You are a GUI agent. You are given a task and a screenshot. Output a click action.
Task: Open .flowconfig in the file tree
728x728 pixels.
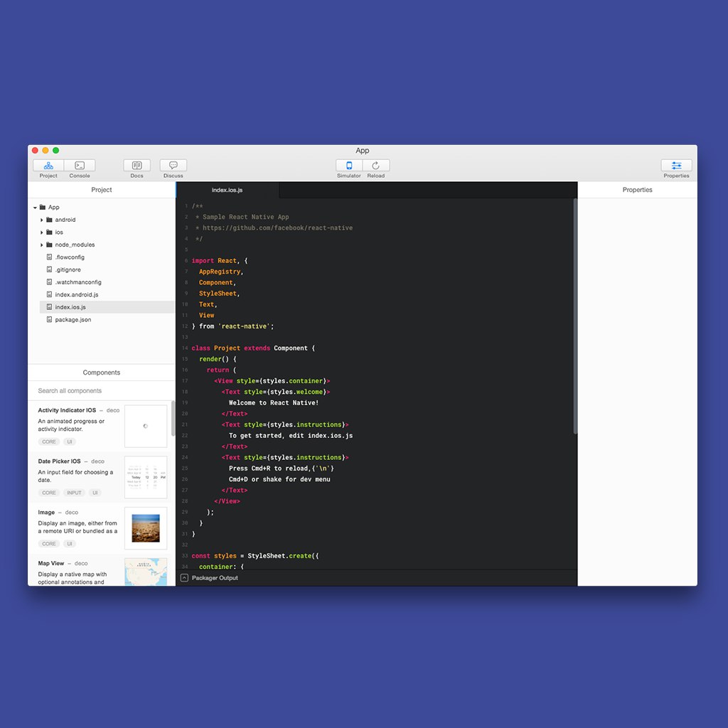click(x=70, y=257)
